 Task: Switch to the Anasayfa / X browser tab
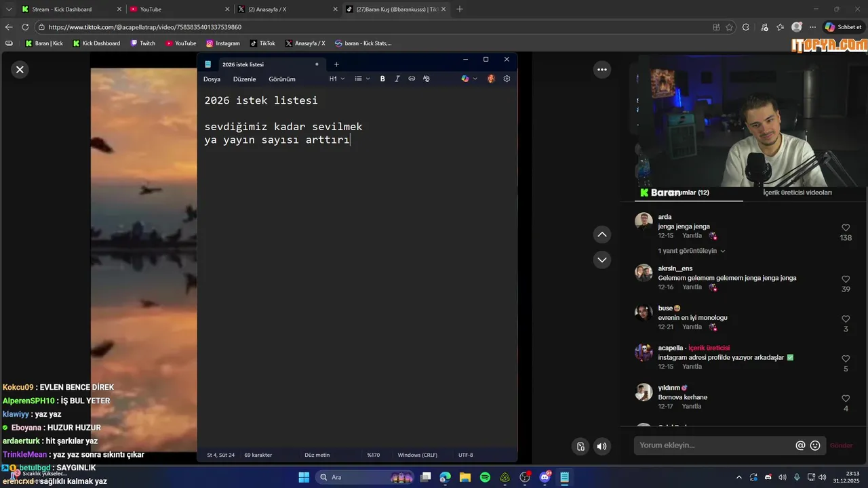pos(288,9)
